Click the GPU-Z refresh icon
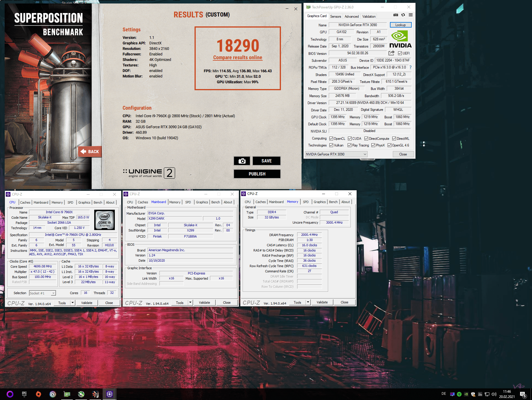This screenshot has height=400, width=532. [403, 15]
